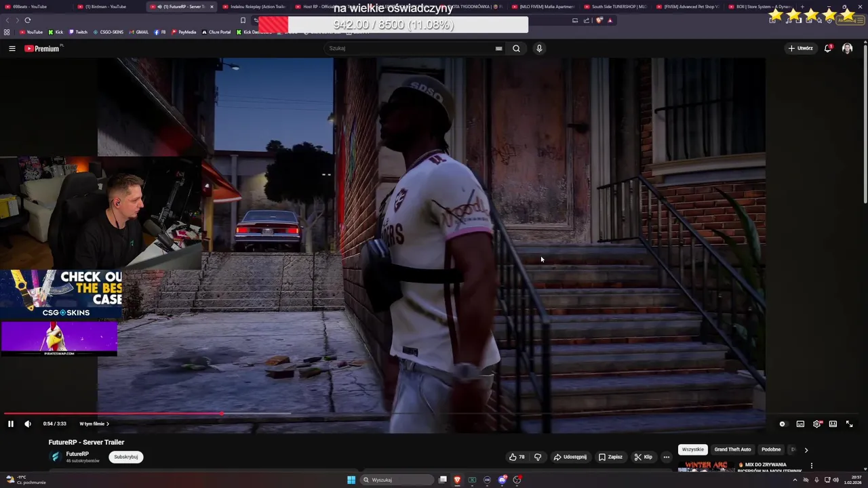Select the Podobne filter chip
The height and width of the screenshot is (488, 868).
pyautogui.click(x=771, y=449)
